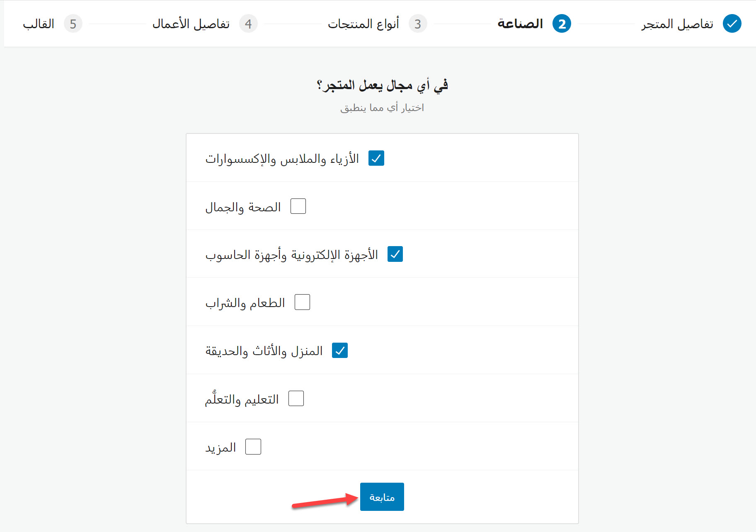Uncheck المنزل والأثاث والحديقة checkbox
The height and width of the screenshot is (532, 756).
340,351
